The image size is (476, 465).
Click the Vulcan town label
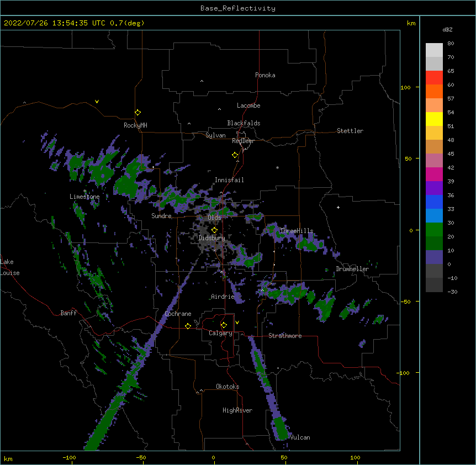click(300, 437)
